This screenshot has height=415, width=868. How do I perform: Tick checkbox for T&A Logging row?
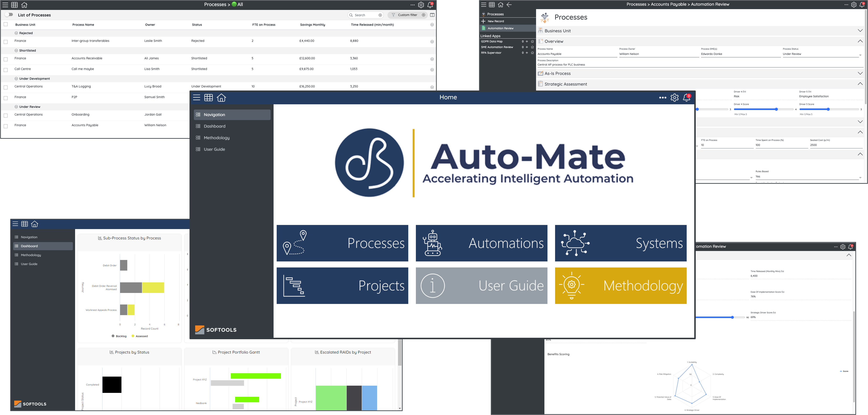pos(5,87)
